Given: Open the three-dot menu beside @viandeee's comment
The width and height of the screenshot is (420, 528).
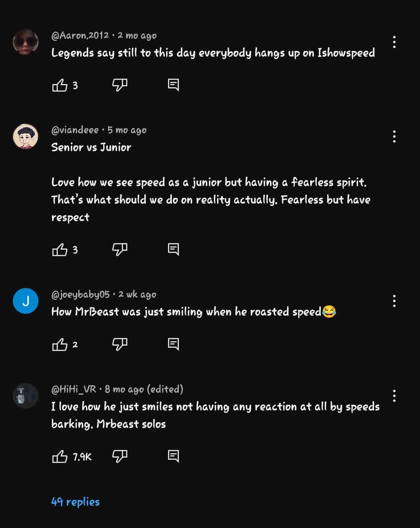Looking at the screenshot, I should 394,136.
